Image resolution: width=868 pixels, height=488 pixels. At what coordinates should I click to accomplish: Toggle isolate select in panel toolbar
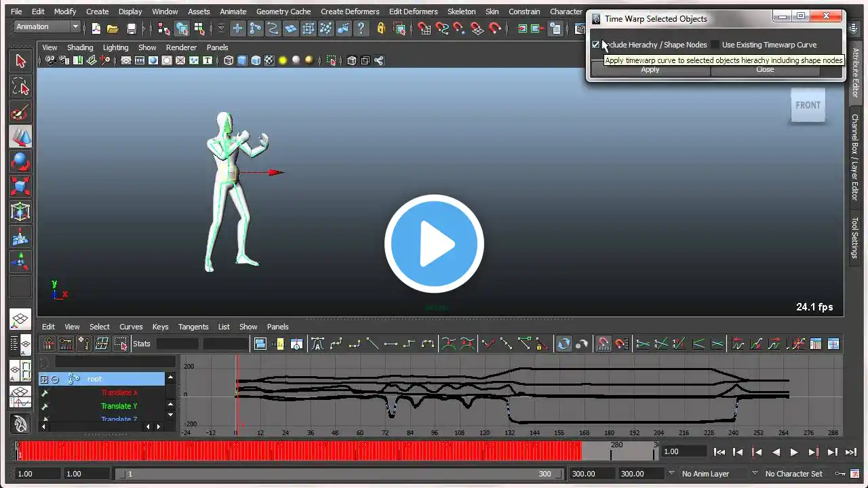point(331,60)
